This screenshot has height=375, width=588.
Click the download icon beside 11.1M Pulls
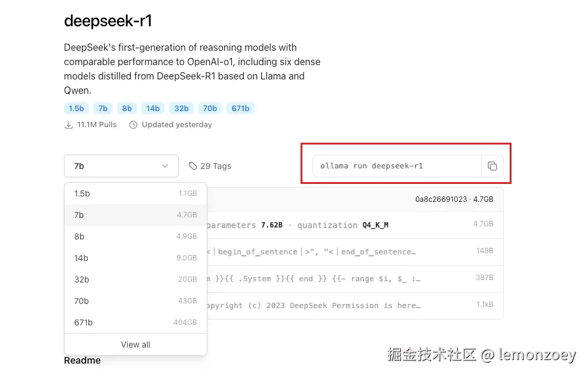coord(69,125)
